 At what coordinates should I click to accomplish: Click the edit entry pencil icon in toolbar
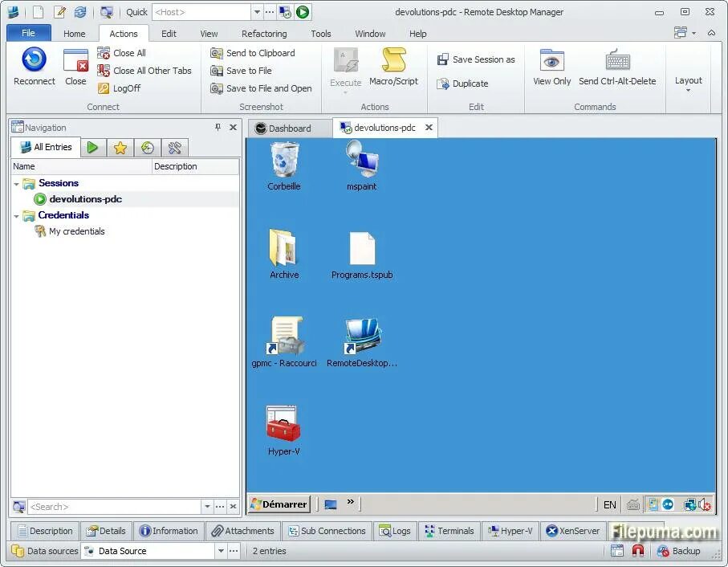coord(59,11)
